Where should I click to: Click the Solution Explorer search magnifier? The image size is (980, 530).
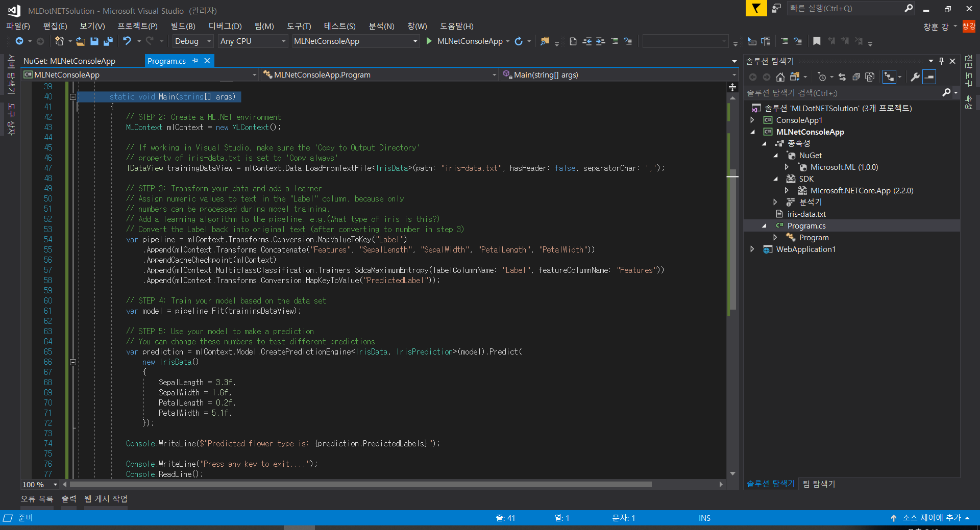coord(946,92)
